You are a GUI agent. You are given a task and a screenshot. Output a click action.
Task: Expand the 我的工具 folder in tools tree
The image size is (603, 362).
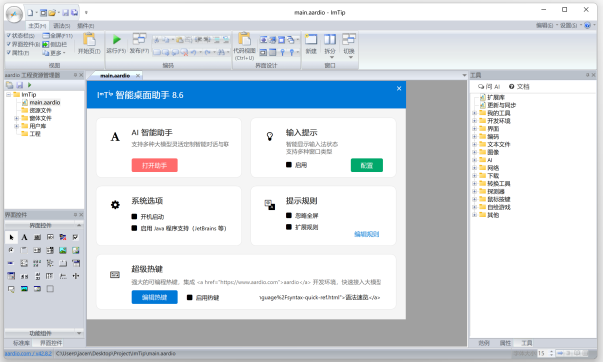[x=475, y=113]
